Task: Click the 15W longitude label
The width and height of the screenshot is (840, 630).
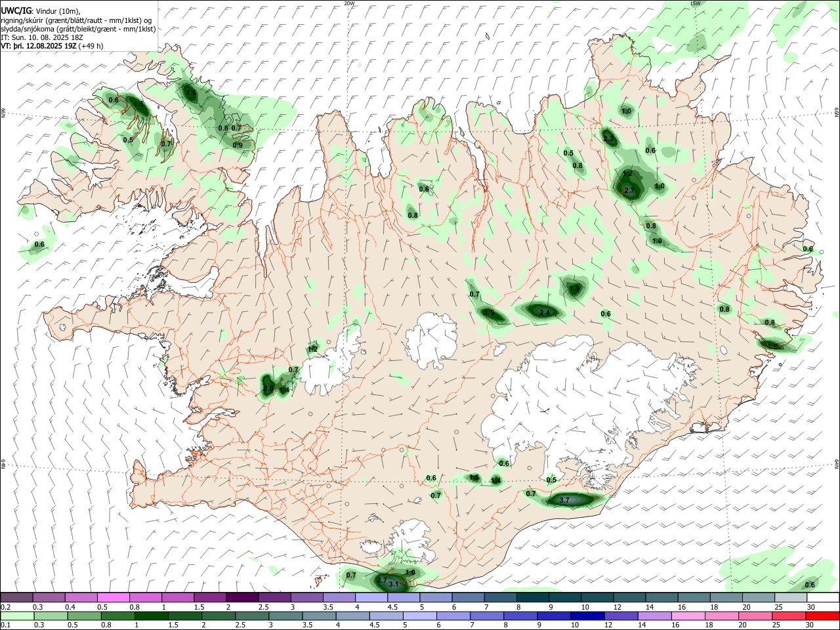Action: (695, 3)
